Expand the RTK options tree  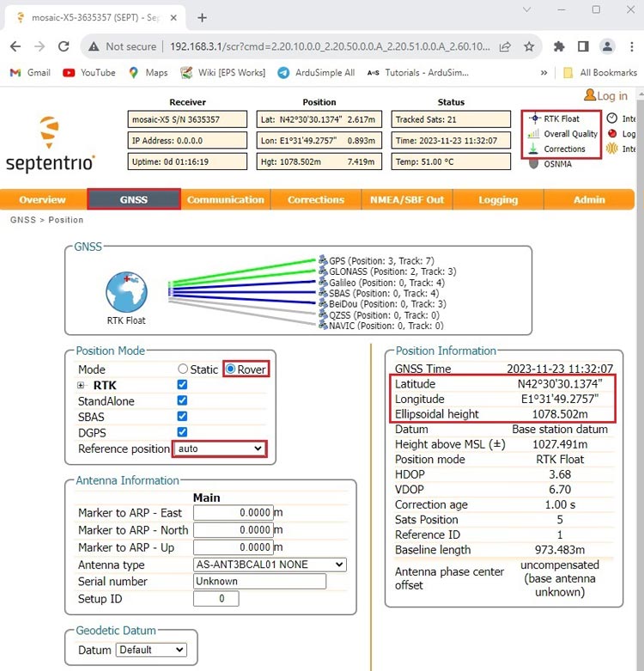point(81,385)
